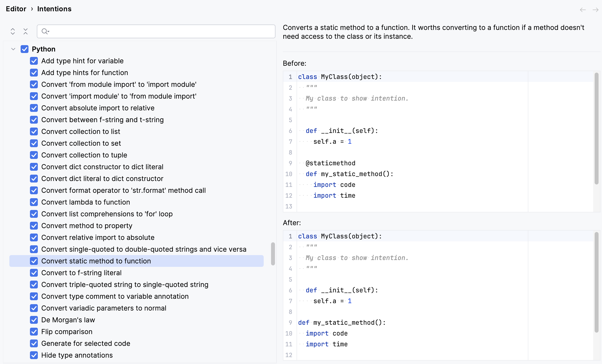This screenshot has height=364, width=602.
Task: Open the Editor breadcrumb item
Action: 16,9
